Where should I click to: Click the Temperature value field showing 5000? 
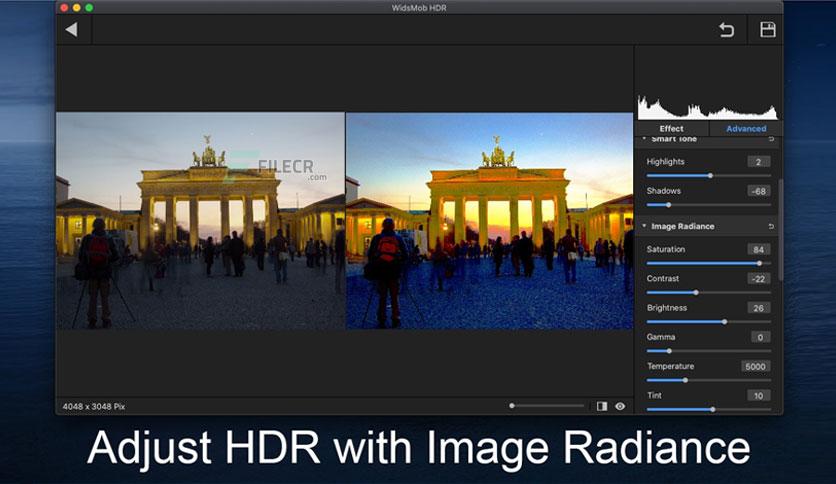(755, 366)
